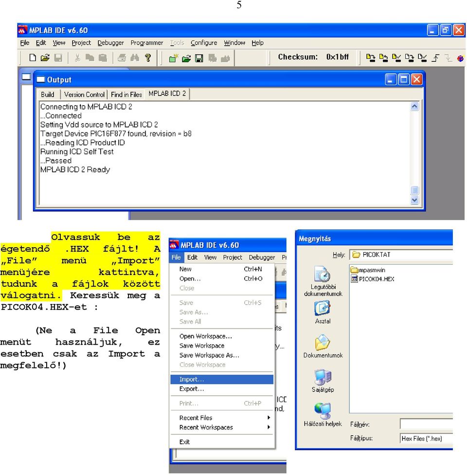This screenshot has width=467, height=476.
Task: Click the Paste clipboard toolbar icon
Action: pyautogui.click(x=103, y=57)
